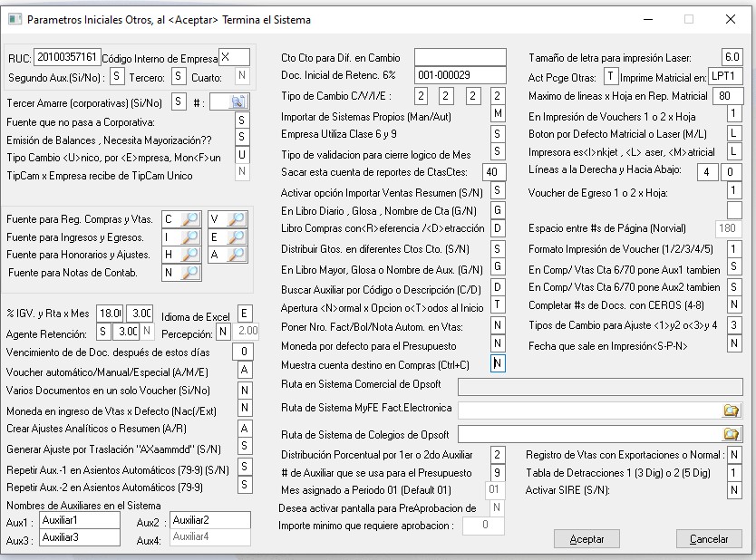Select the Doc. Inicial de Retenc. 6% field

[460, 75]
